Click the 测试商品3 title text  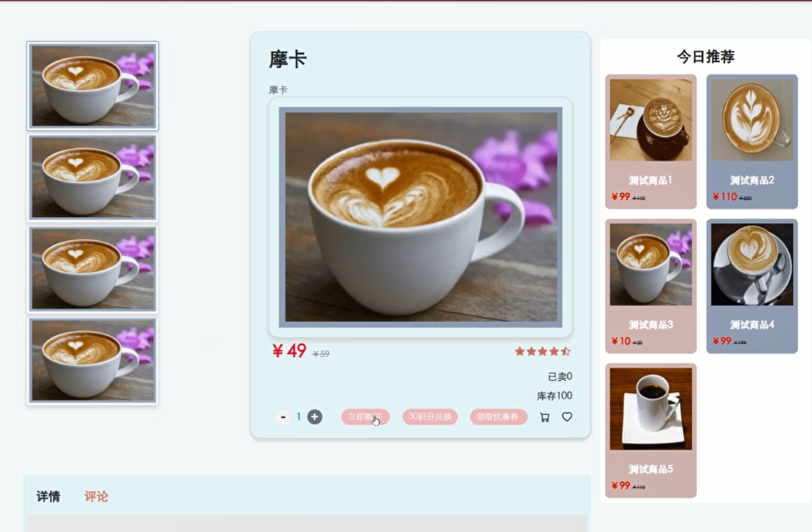[x=650, y=324]
